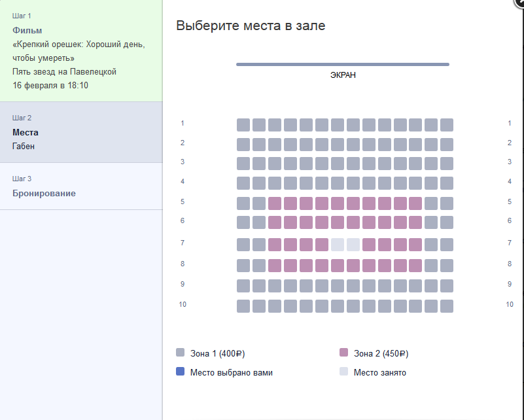Select the leftmost seat in row 1

point(243,125)
